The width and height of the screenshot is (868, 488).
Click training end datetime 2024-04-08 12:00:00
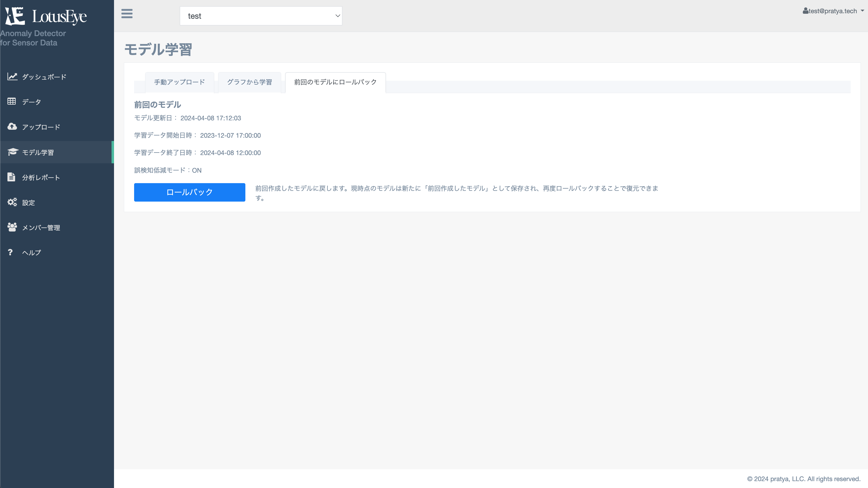click(230, 153)
